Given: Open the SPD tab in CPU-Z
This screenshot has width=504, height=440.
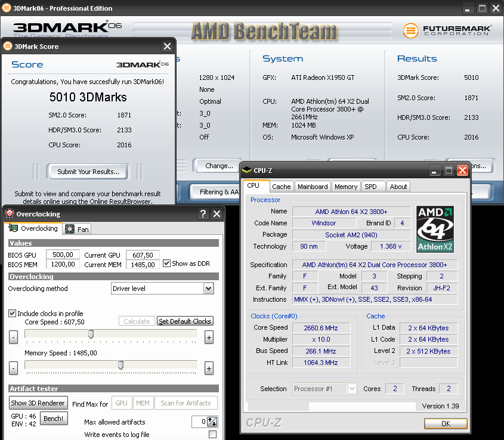Looking at the screenshot, I should (373, 187).
